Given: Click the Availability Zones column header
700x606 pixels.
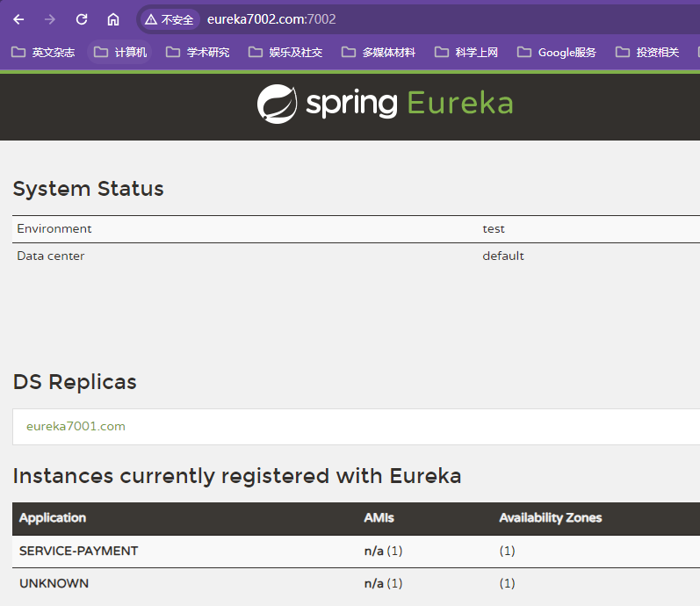Looking at the screenshot, I should 550,517.
